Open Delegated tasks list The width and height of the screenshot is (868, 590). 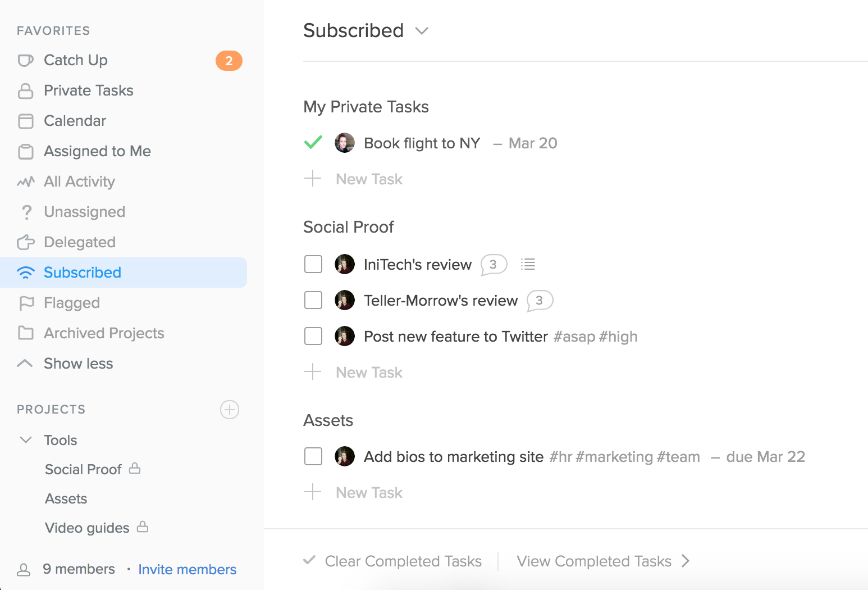coord(80,242)
